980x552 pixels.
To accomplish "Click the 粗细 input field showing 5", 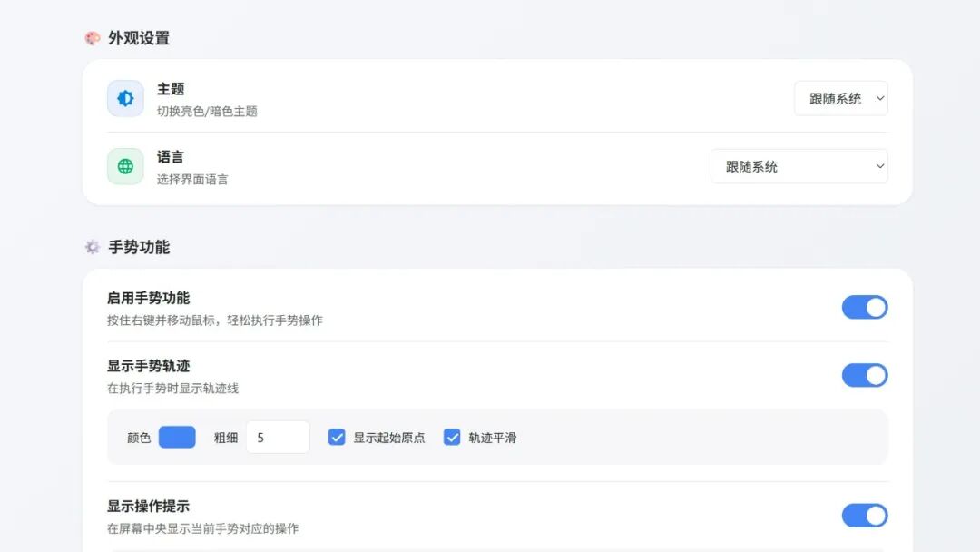I will pyautogui.click(x=278, y=437).
